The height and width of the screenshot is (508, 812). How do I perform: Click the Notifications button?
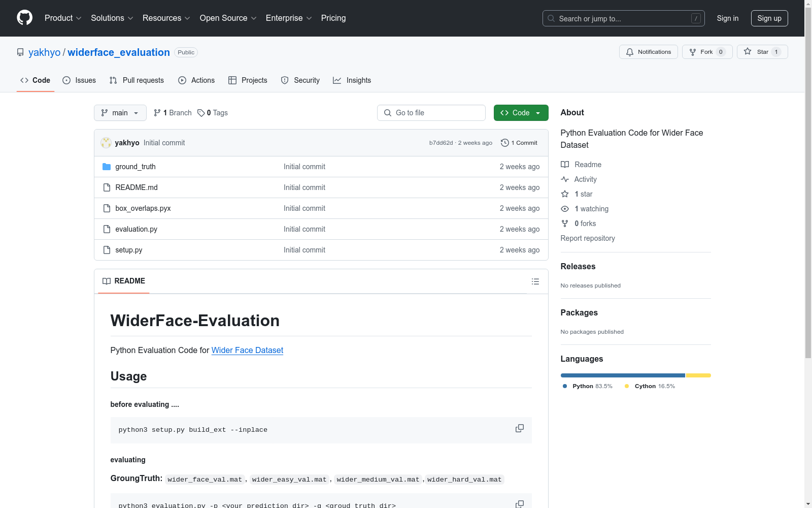649,52
